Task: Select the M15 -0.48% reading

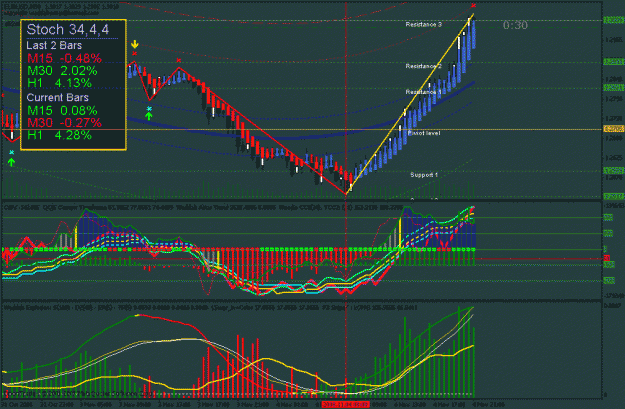Action: coord(64,59)
